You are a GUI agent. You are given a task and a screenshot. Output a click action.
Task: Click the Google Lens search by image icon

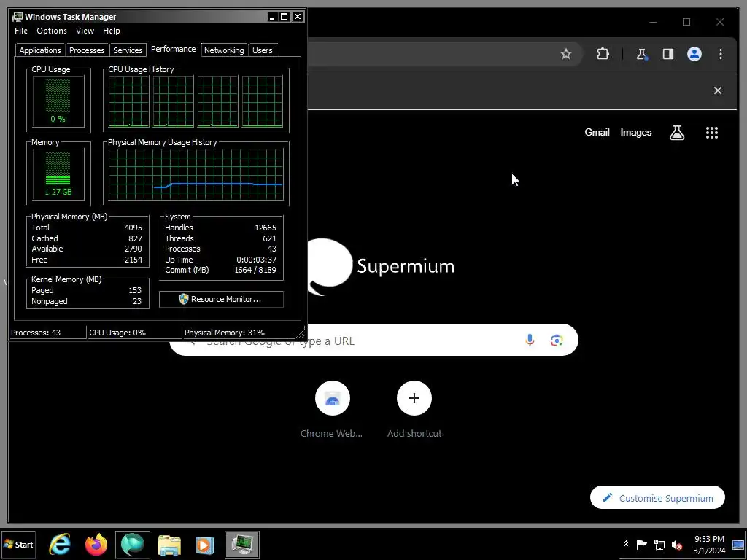coord(557,340)
